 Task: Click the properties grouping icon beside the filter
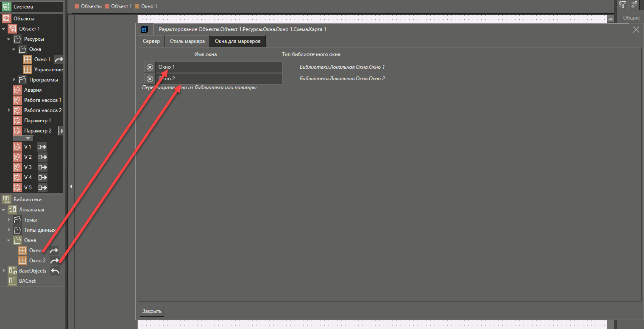tap(634, 5)
